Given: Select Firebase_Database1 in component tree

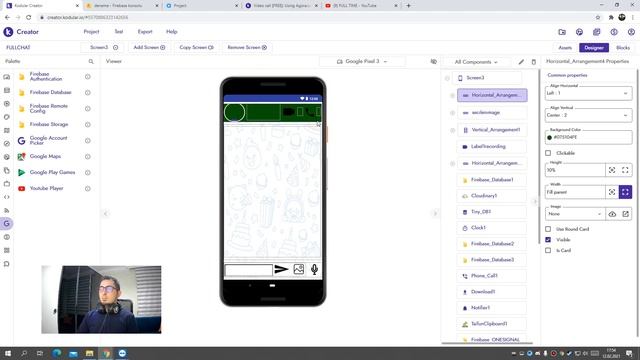Looking at the screenshot, I should point(492,180).
